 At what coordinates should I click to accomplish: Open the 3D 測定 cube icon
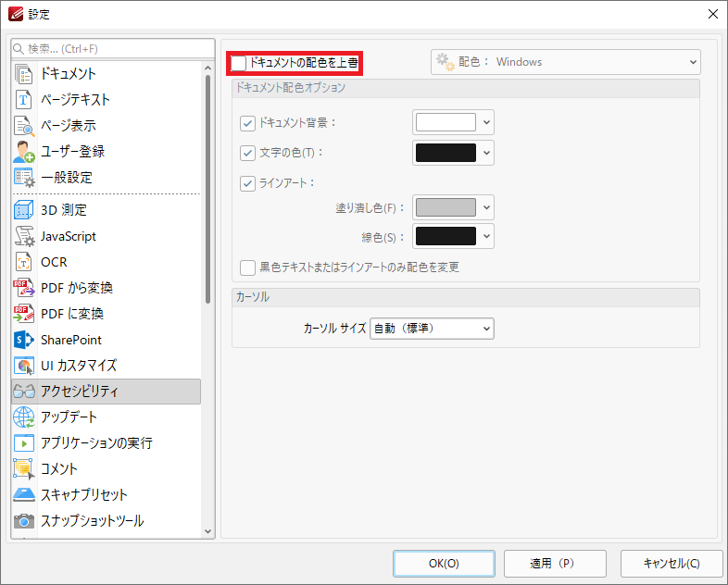23,210
